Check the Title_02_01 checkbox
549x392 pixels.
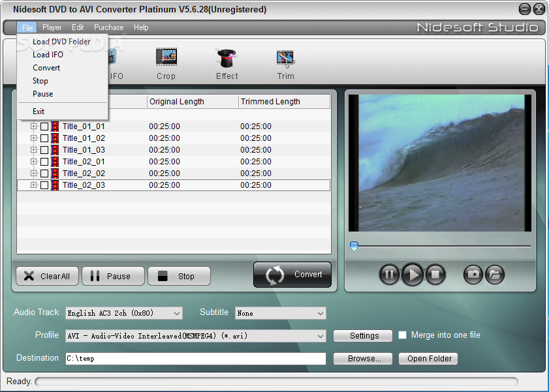click(x=44, y=162)
